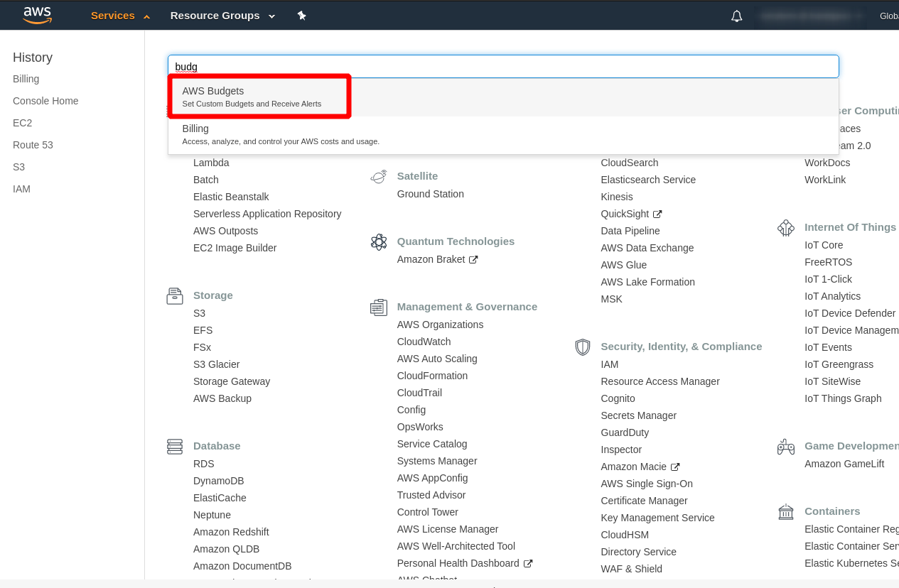Screen dimensions: 899x588
Task: Click external link icon beside QuickSight
Action: tap(657, 214)
